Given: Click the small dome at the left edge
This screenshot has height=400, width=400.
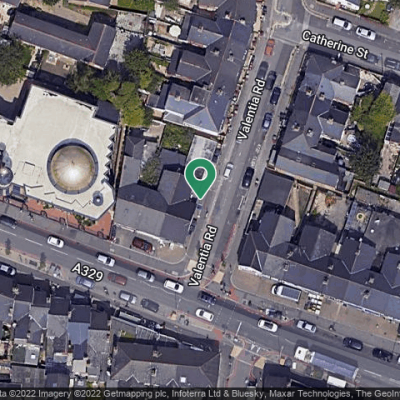Looking at the screenshot, I should click(x=5, y=175).
